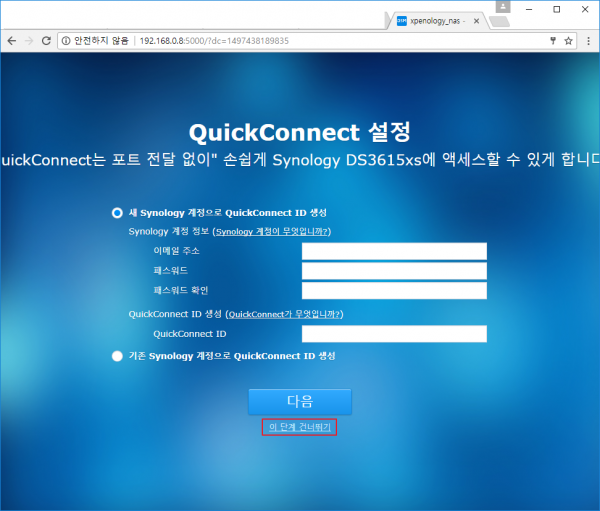Click the '이 단계 건너뛰기' skip link
This screenshot has height=511, width=600.
pos(300,427)
